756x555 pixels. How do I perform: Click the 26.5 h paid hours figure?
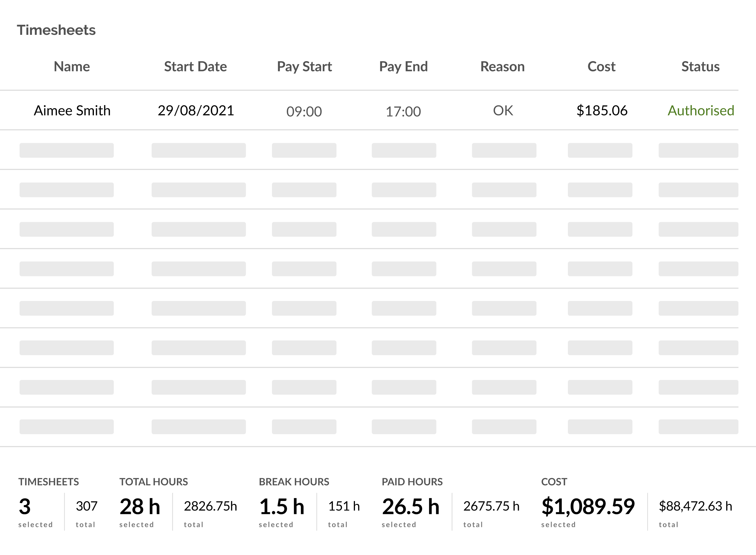click(410, 506)
